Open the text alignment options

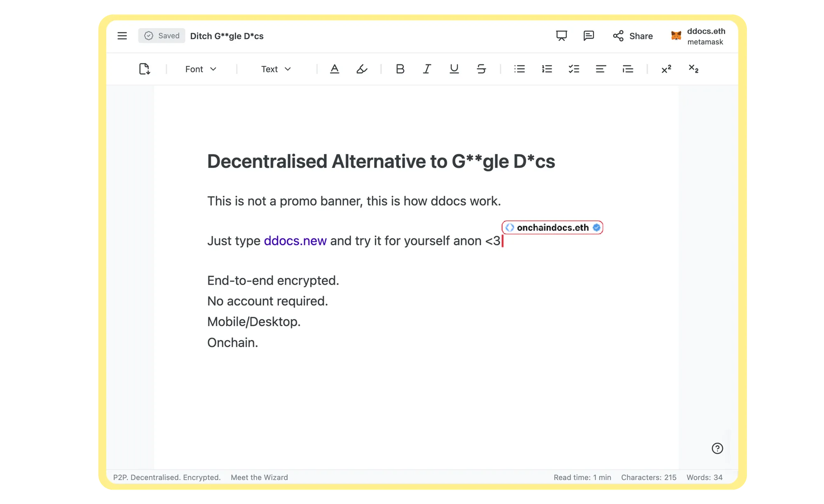pyautogui.click(x=601, y=69)
